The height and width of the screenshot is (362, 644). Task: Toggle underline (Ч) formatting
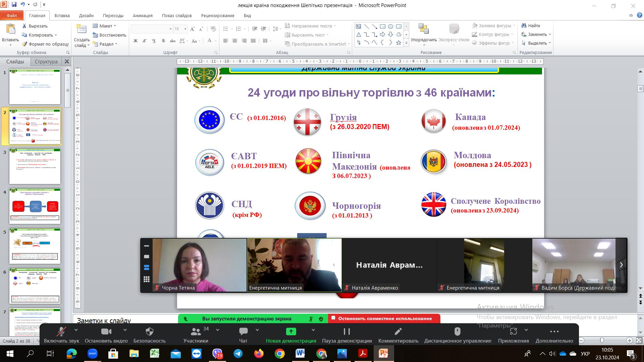click(x=154, y=41)
